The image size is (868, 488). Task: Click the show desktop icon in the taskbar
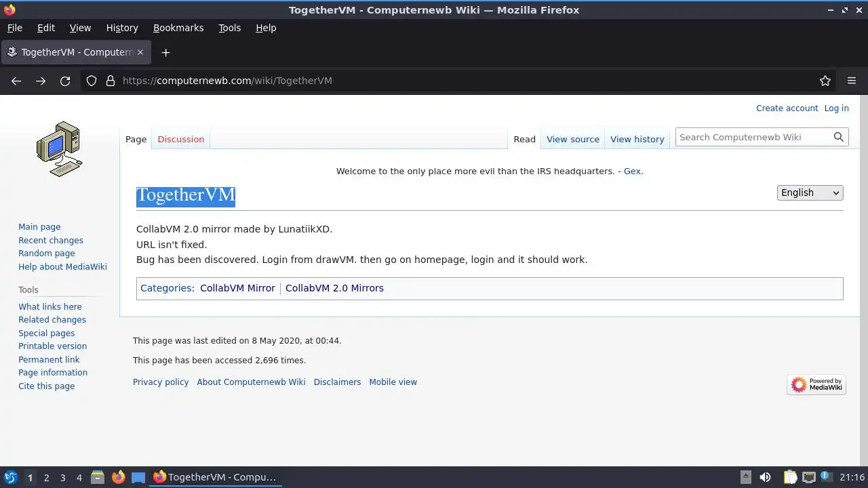coord(138,477)
